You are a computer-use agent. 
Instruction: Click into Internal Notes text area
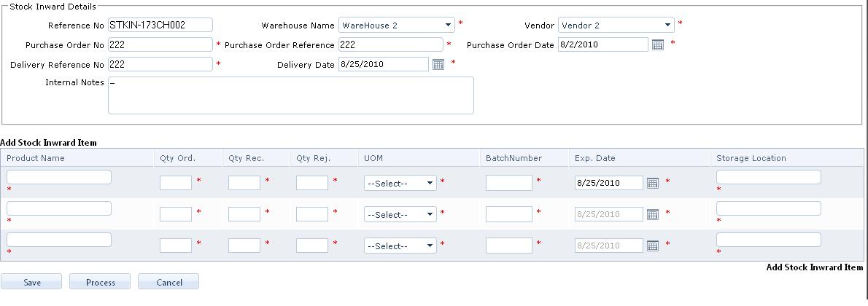[290, 95]
